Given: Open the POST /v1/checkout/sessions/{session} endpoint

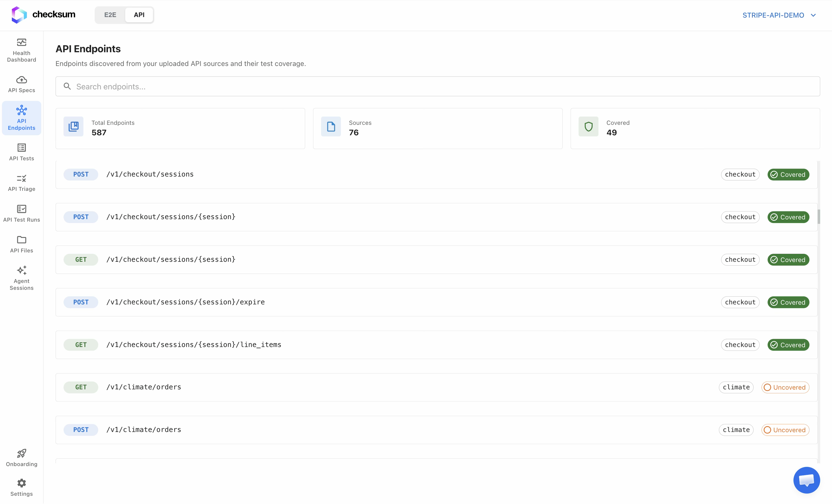Looking at the screenshot, I should click(x=436, y=217).
